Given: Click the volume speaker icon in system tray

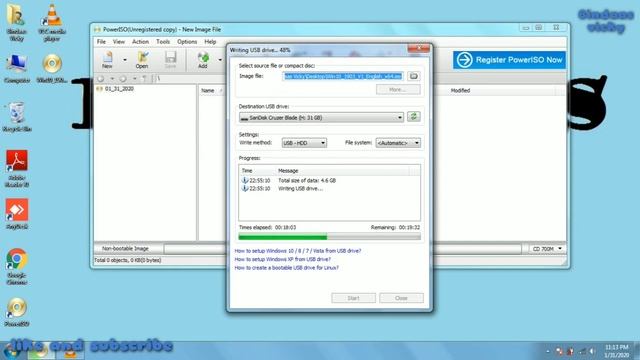Looking at the screenshot, I should tap(592, 351).
